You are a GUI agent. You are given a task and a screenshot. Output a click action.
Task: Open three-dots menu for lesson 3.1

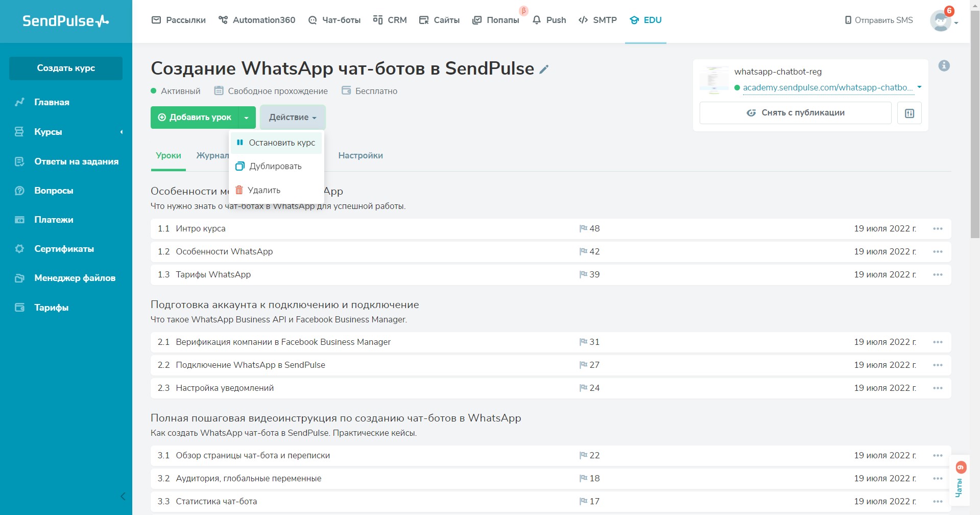[x=938, y=455]
